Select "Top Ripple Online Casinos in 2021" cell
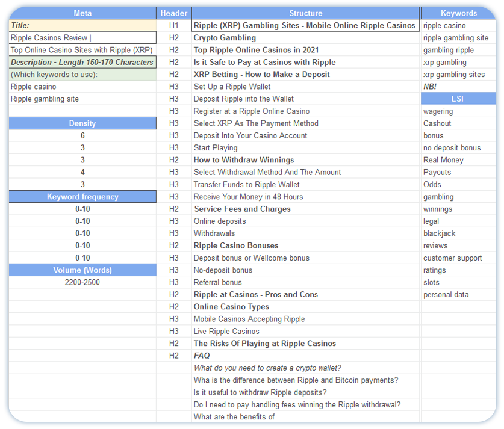 point(305,50)
